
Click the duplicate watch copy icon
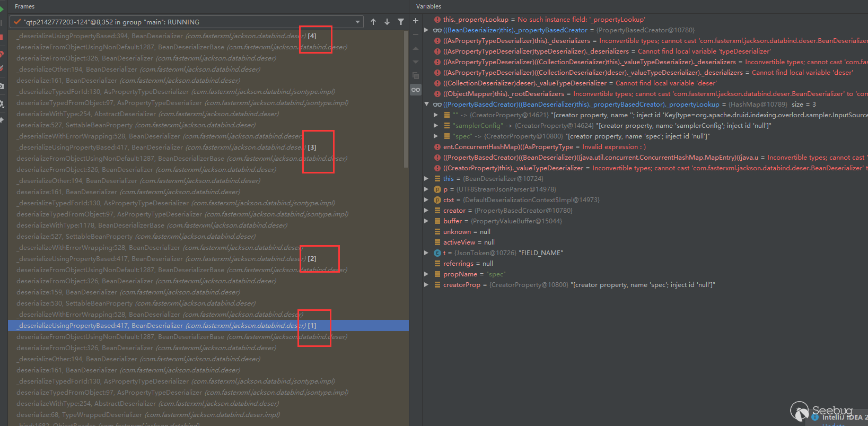pyautogui.click(x=416, y=76)
